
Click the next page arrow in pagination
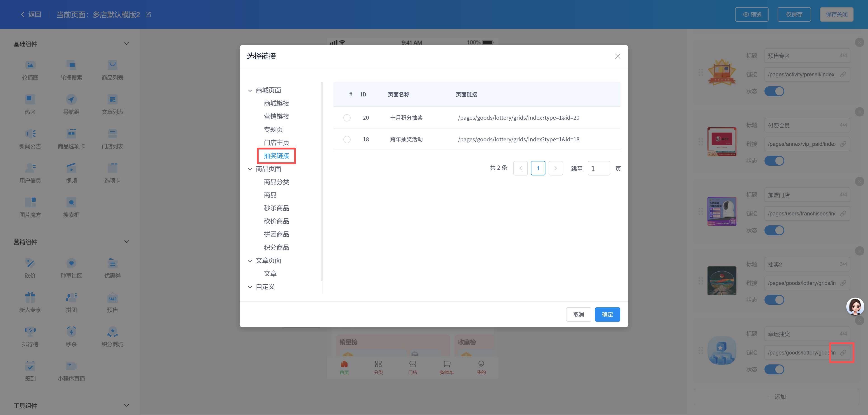[x=556, y=168]
